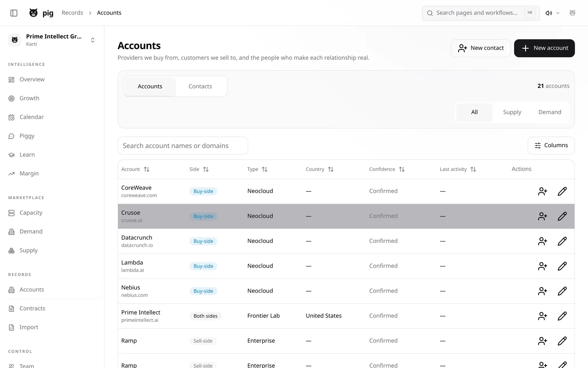Focus the search pages and workflows field
588x368 pixels.
pyautogui.click(x=481, y=13)
